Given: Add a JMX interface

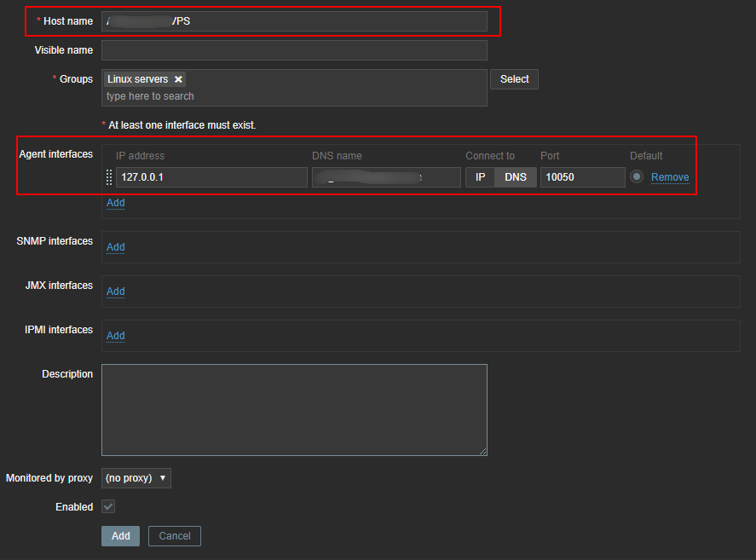Looking at the screenshot, I should click(115, 292).
